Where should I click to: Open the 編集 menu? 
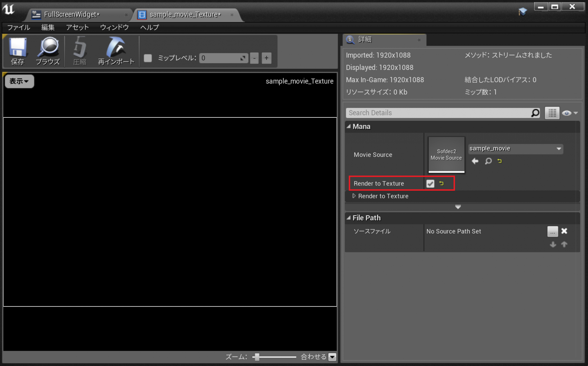[48, 27]
